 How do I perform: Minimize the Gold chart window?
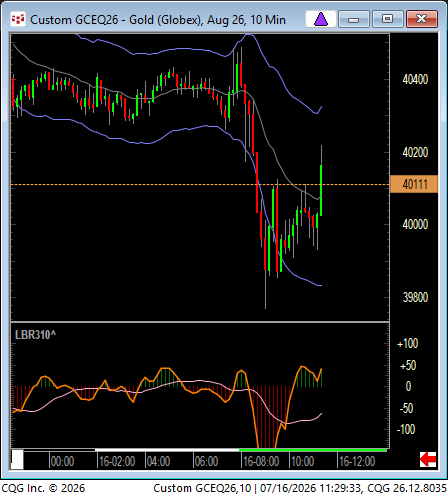(x=354, y=19)
